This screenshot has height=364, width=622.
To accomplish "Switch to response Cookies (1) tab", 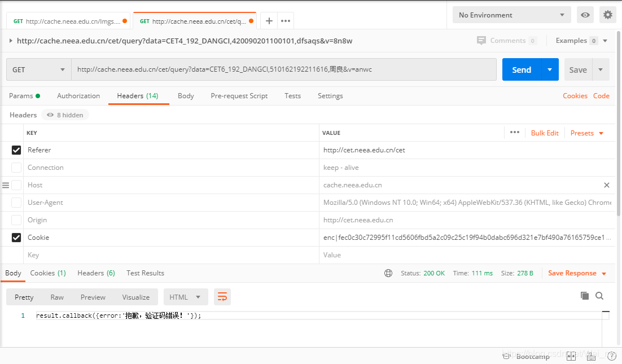I will (x=48, y=273).
